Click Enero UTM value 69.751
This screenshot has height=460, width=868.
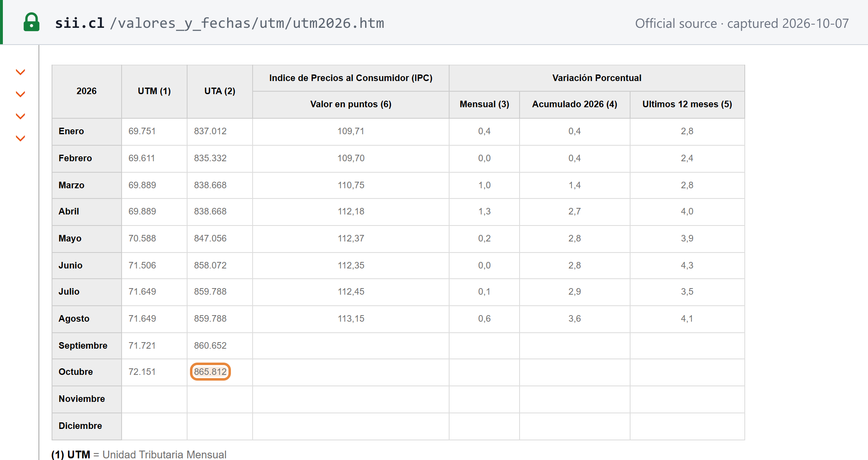click(142, 131)
